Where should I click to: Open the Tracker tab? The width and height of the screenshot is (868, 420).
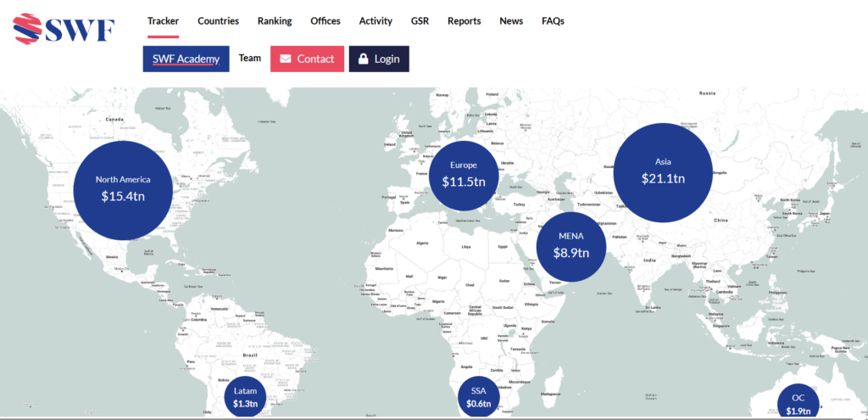tap(163, 21)
